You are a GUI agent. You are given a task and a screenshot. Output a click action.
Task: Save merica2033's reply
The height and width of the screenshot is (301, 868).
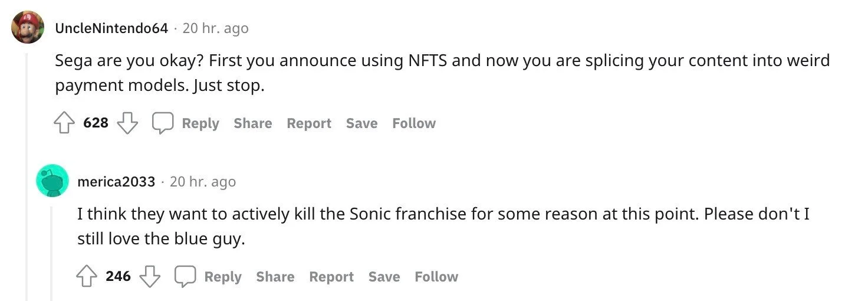pos(384,277)
